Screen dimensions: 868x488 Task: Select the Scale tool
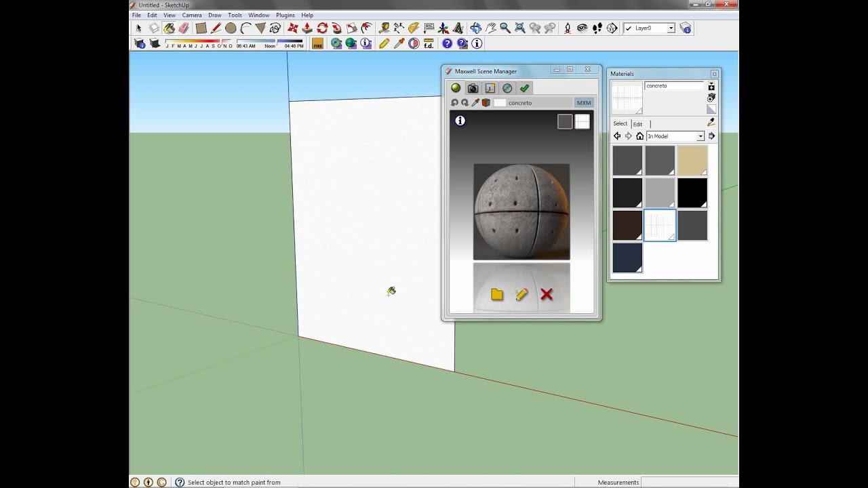coord(352,28)
